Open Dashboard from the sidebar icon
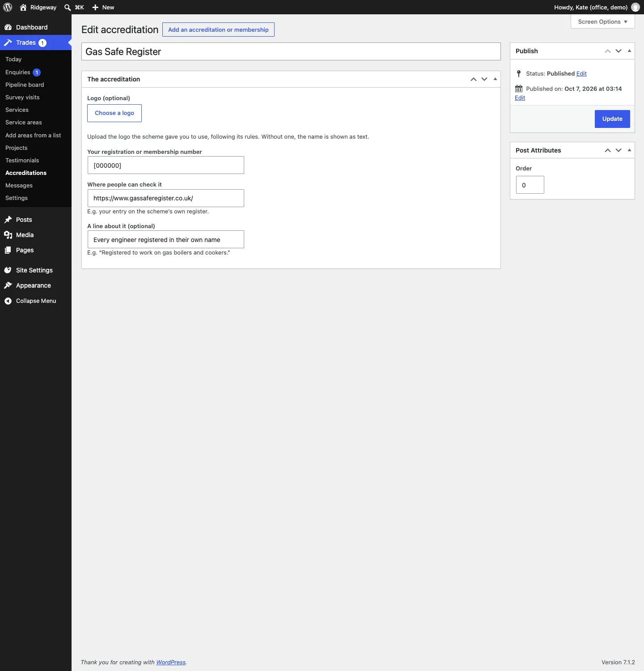 click(x=8, y=27)
